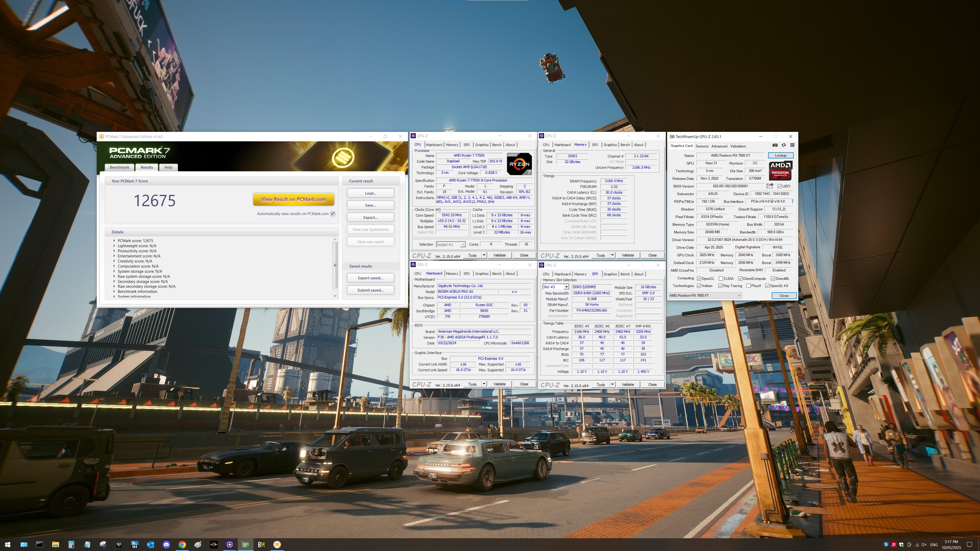Click the ENG input language indicator

pos(934,545)
